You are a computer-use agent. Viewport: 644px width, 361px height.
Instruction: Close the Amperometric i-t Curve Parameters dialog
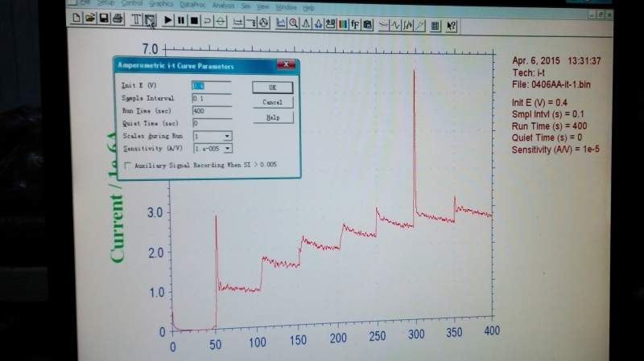[286, 64]
